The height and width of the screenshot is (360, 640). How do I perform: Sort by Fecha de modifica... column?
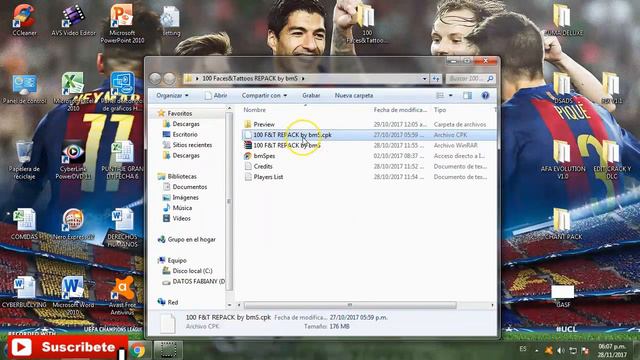pyautogui.click(x=400, y=110)
